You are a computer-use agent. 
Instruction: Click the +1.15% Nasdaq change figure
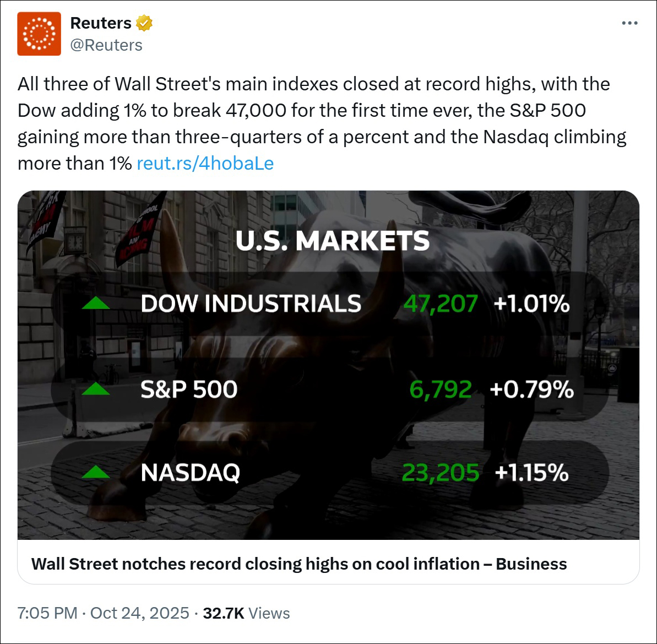pyautogui.click(x=531, y=473)
